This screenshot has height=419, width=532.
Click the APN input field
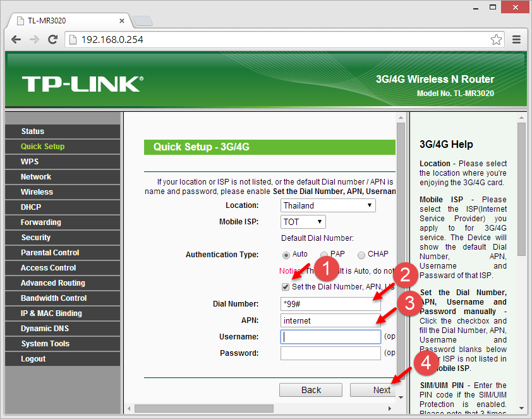(330, 320)
